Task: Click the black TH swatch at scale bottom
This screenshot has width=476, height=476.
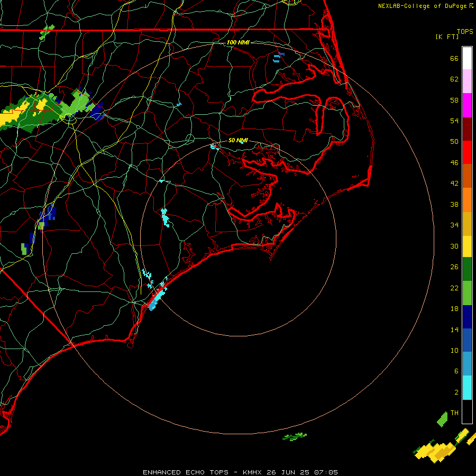Action: [467, 411]
